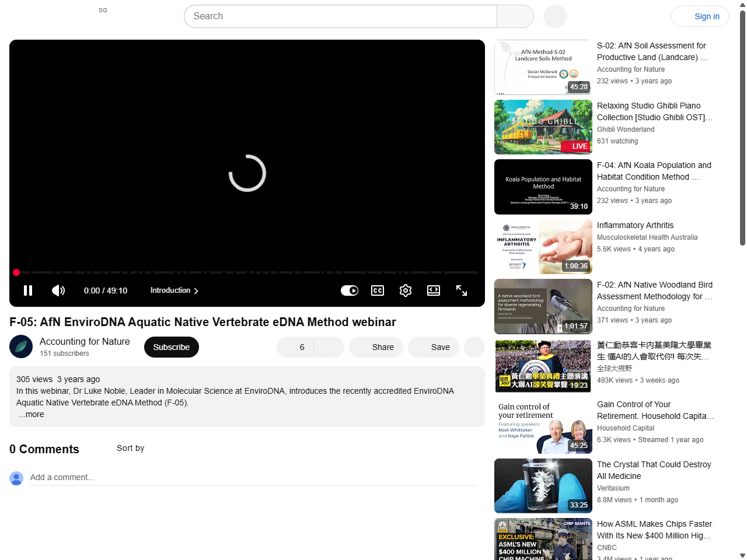Turn on closed captions
The image size is (747, 560).
378,290
